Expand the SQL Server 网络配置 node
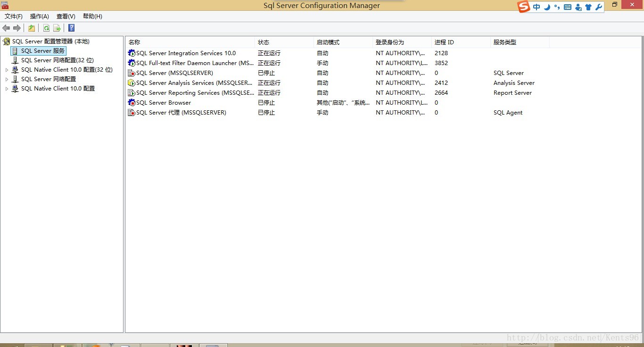644x347 pixels. click(7, 79)
